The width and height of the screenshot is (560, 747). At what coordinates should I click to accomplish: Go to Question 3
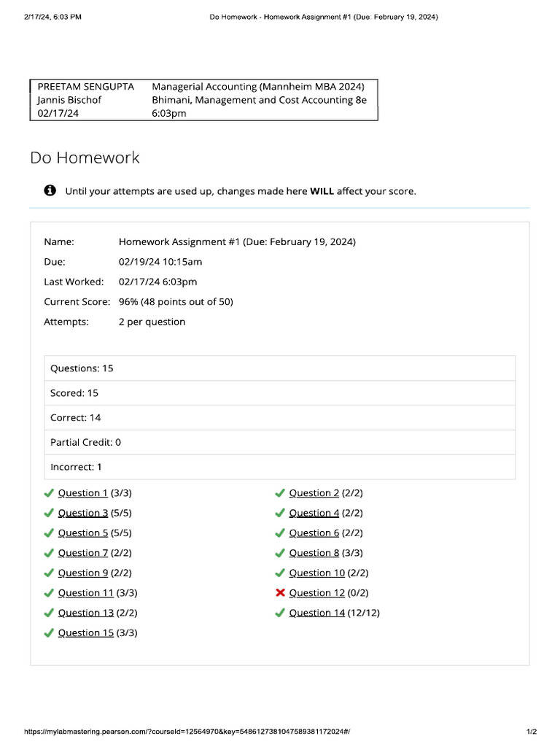coord(83,513)
